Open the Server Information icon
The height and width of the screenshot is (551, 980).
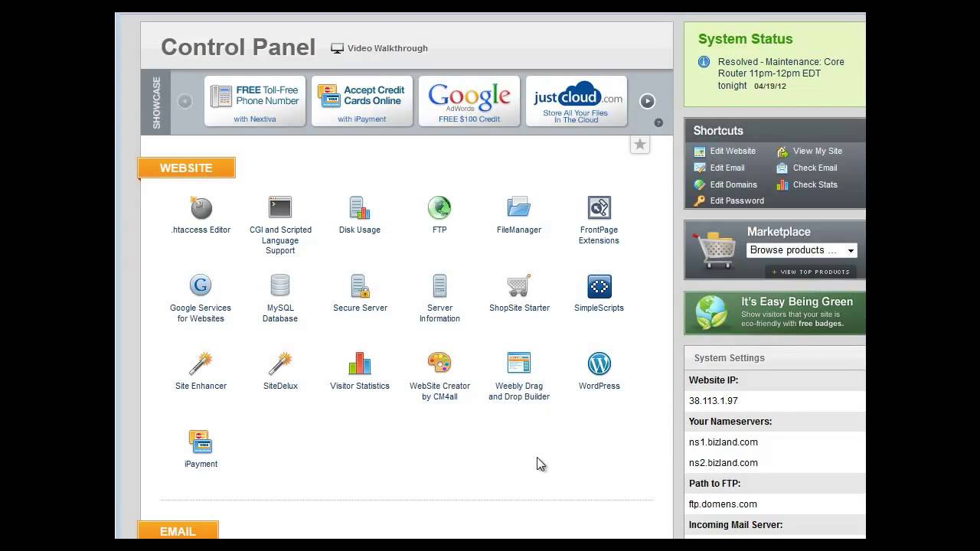point(439,285)
